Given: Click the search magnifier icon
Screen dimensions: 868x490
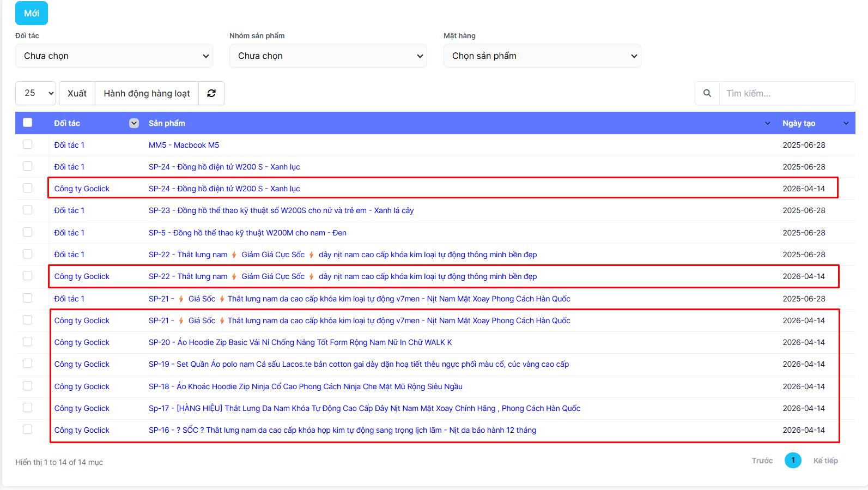Looking at the screenshot, I should (x=707, y=93).
